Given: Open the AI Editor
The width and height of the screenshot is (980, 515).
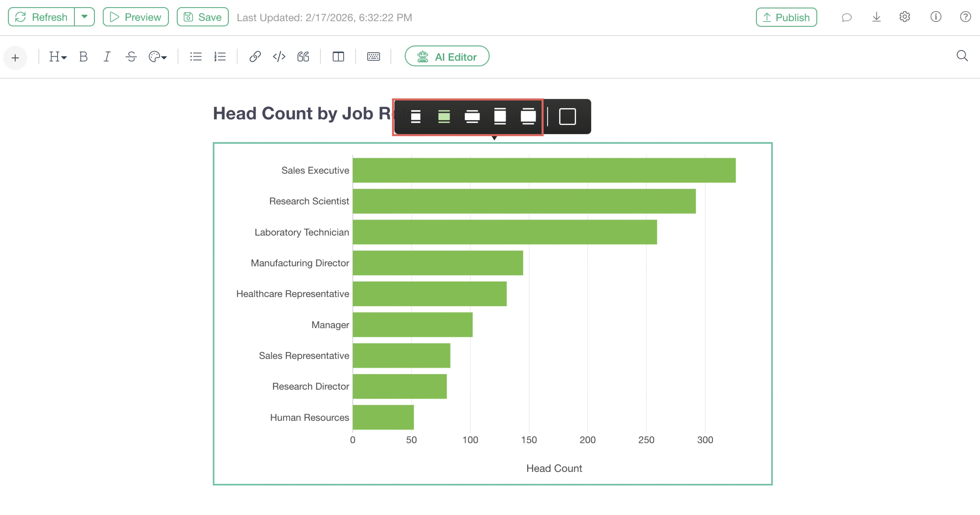Looking at the screenshot, I should pyautogui.click(x=447, y=57).
